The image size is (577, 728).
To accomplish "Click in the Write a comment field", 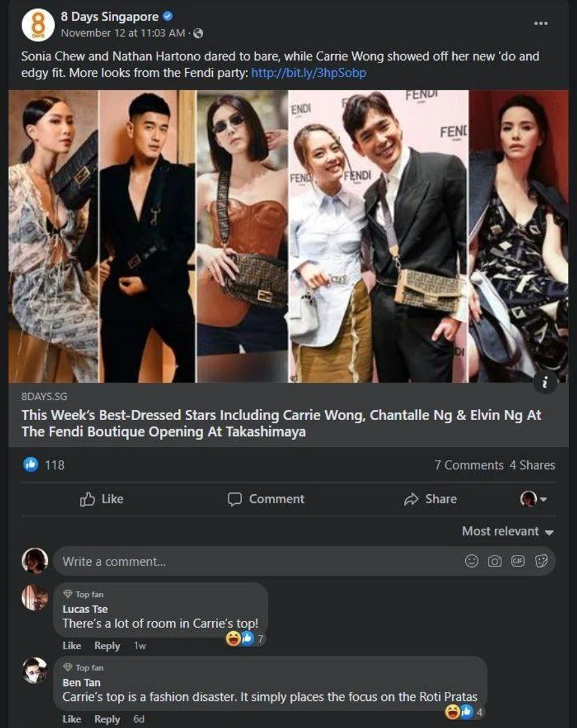I will tap(252, 561).
